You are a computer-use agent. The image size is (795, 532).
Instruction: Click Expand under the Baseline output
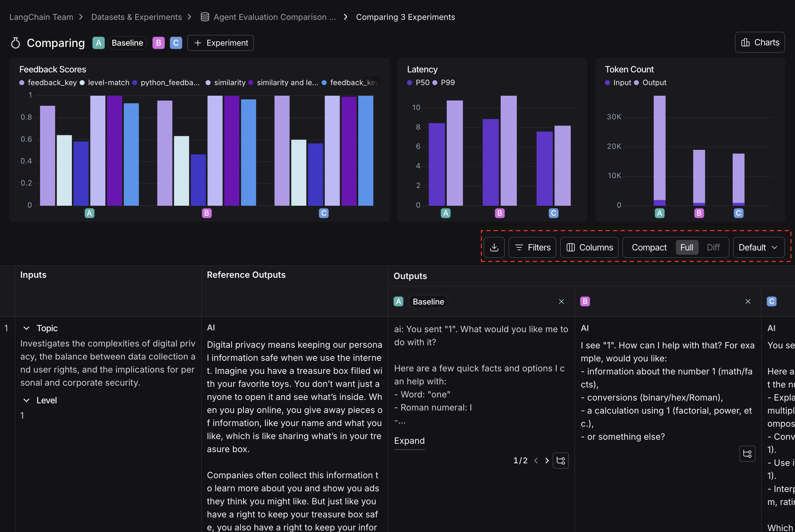point(409,441)
